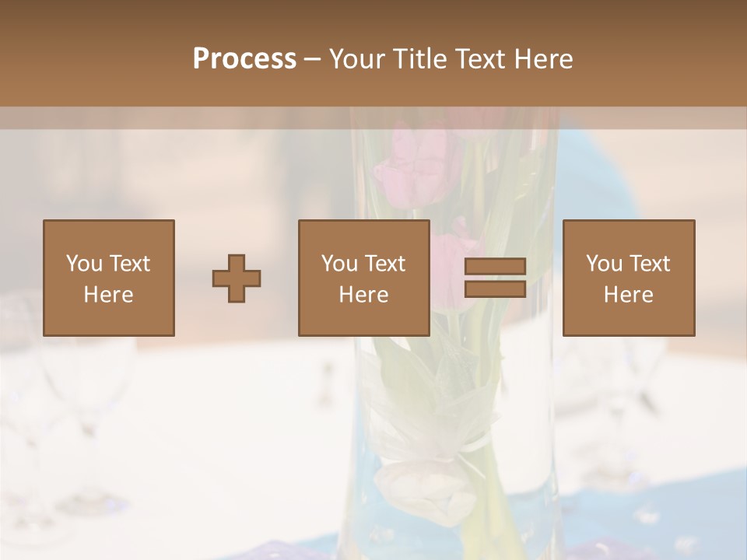Click the upper bar of the equals sign
This screenshot has height=560, width=747.
[x=495, y=267]
